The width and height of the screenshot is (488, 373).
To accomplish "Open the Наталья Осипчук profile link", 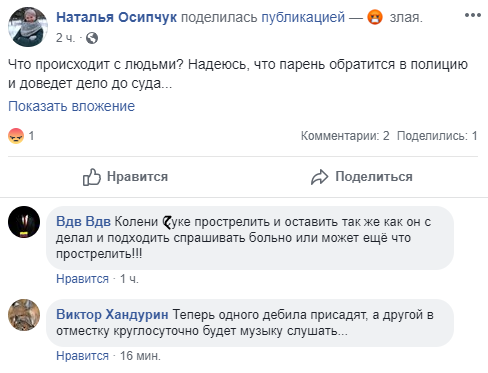I will pos(116,17).
